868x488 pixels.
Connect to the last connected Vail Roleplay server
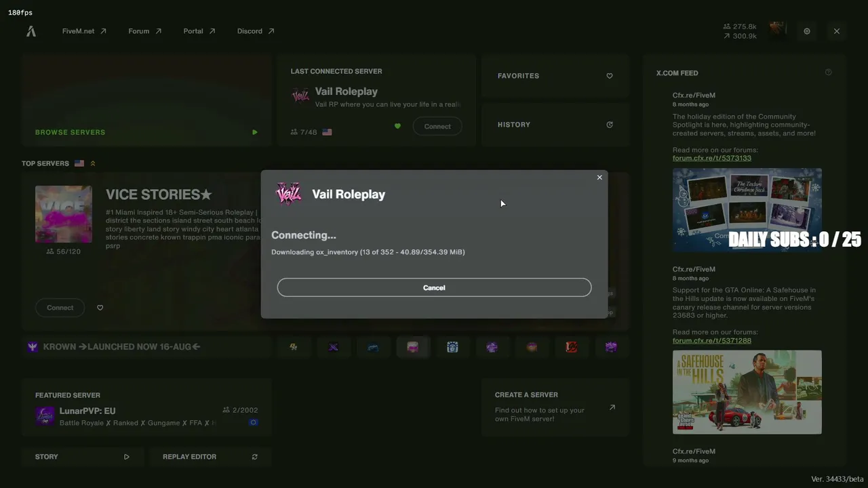(437, 126)
